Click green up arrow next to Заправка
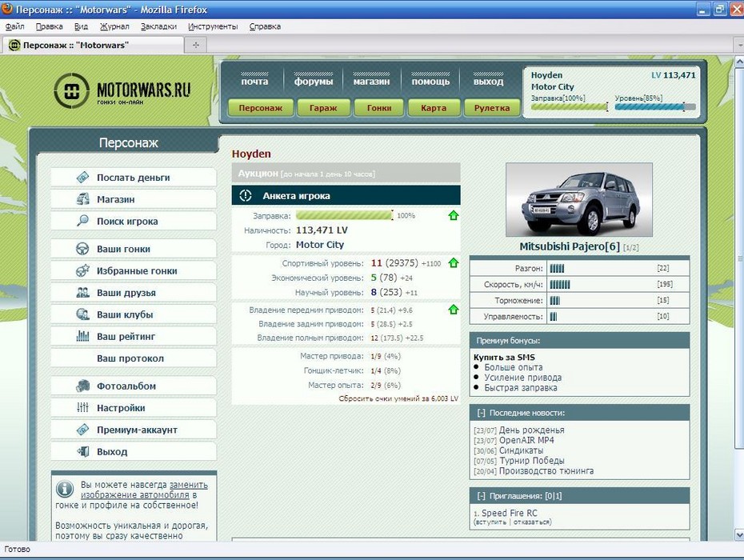744x560 pixels. [x=453, y=215]
